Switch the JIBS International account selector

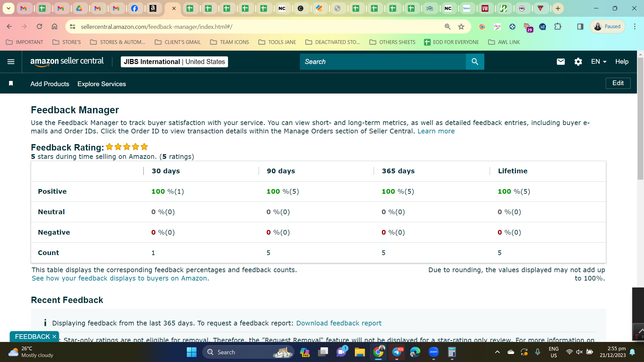click(174, 62)
